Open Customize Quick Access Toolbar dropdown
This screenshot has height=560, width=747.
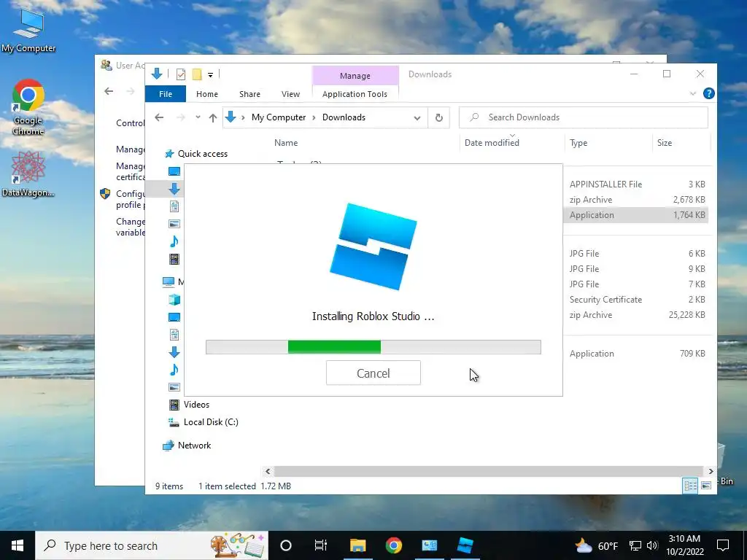click(x=210, y=75)
